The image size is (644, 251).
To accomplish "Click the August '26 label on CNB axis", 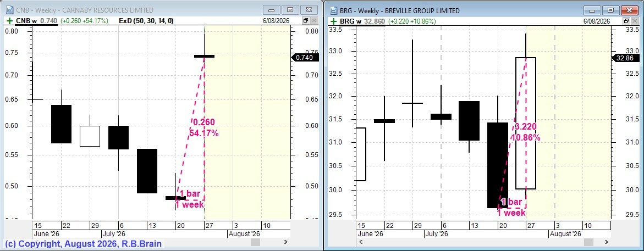I will click(244, 234).
